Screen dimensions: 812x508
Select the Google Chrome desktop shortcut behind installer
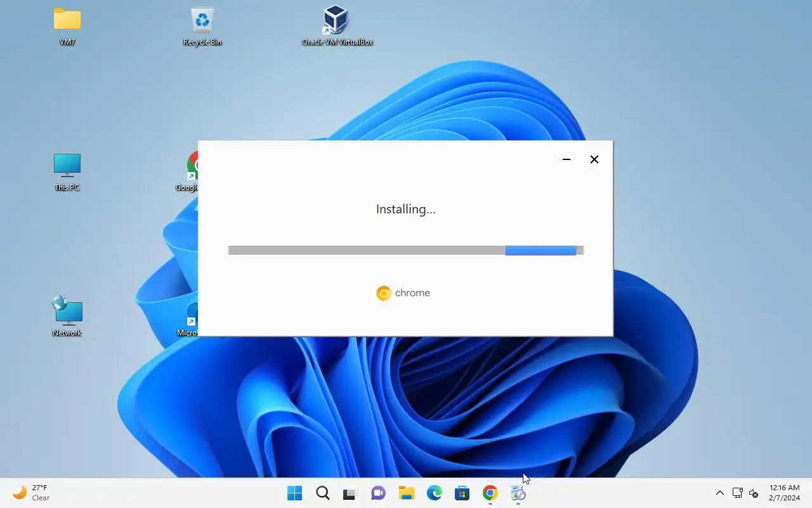click(x=188, y=171)
